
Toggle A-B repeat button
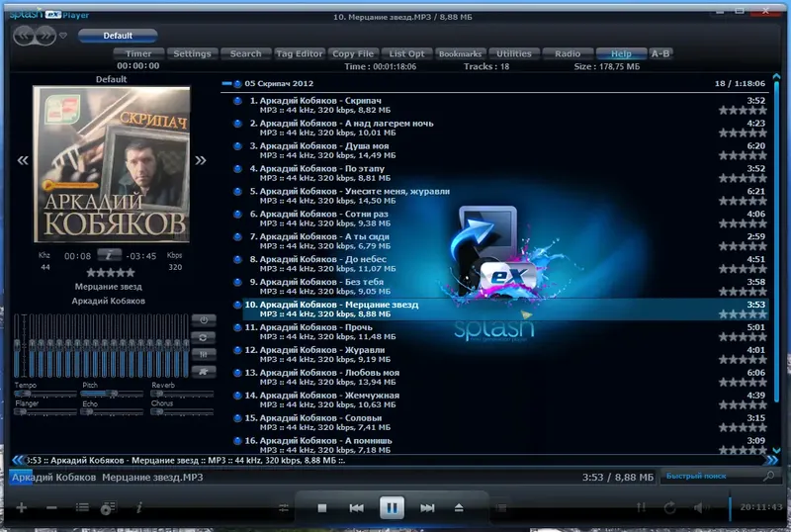660,53
